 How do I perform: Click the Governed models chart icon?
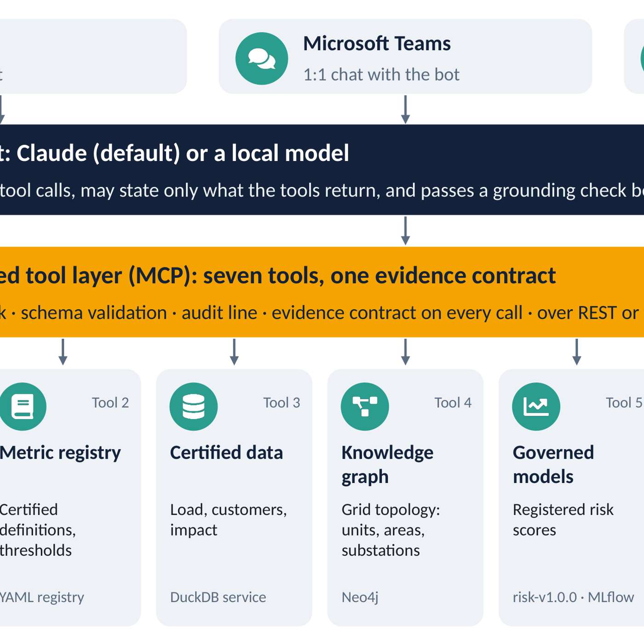[x=536, y=407]
